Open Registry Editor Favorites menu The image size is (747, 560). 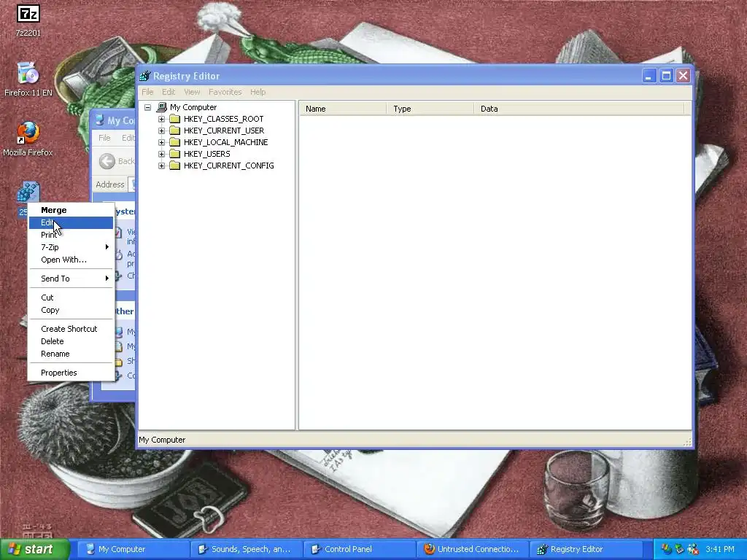(225, 92)
